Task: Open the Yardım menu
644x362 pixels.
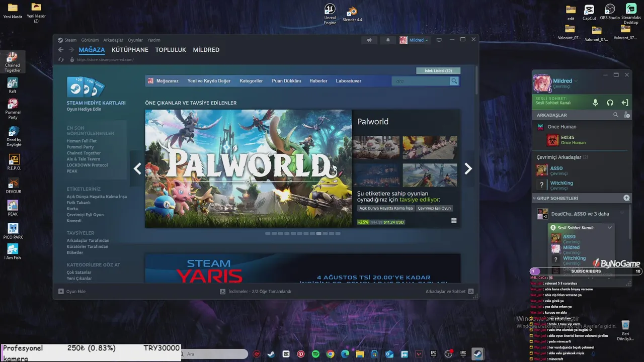Action: click(x=154, y=40)
